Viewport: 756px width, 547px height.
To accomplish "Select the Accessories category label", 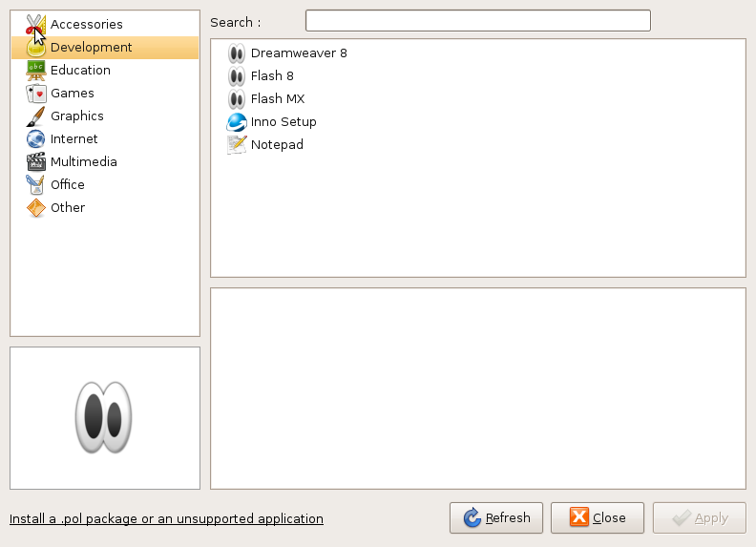I will [86, 24].
